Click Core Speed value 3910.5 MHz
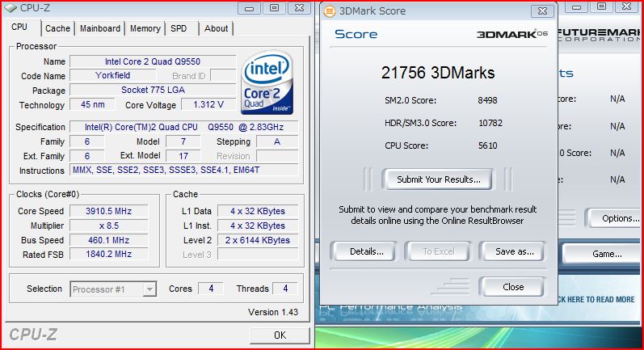The width and height of the screenshot is (644, 350). point(108,211)
